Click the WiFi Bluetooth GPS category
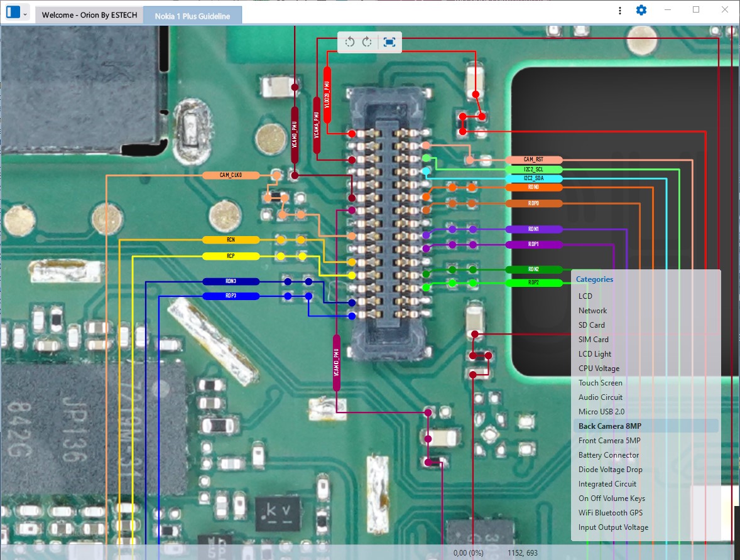The width and height of the screenshot is (740, 560). pos(610,513)
